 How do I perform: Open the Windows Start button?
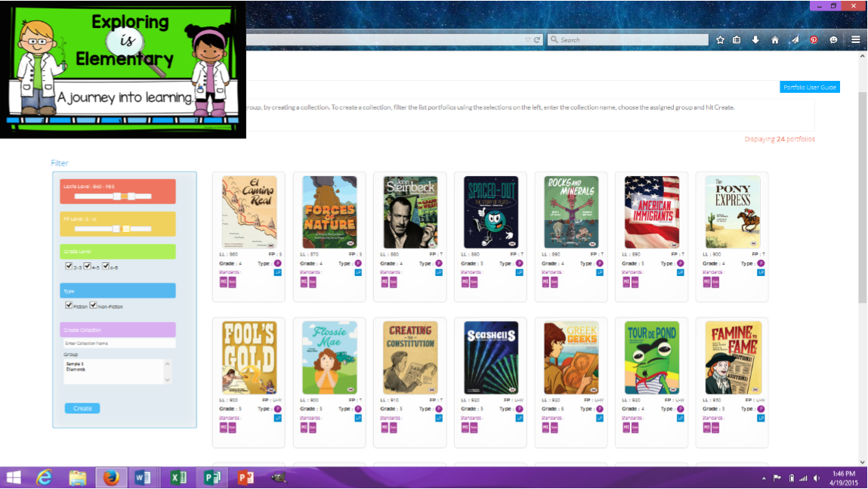pos(14,478)
